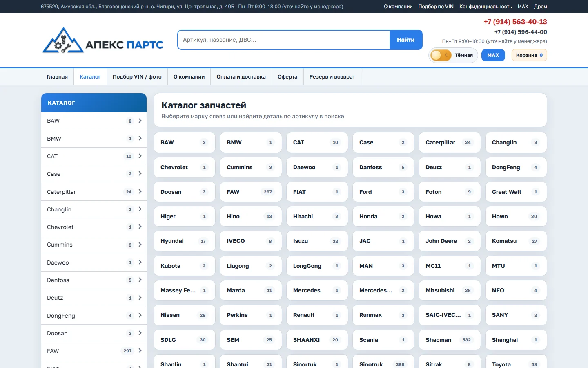Click the blue MAX button
Screen dimensions: 588x368
click(493, 55)
